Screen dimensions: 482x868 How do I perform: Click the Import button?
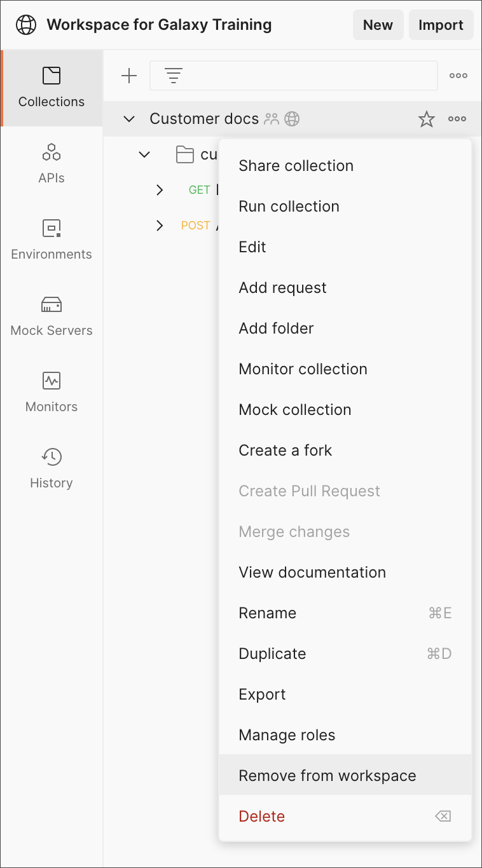click(x=441, y=25)
